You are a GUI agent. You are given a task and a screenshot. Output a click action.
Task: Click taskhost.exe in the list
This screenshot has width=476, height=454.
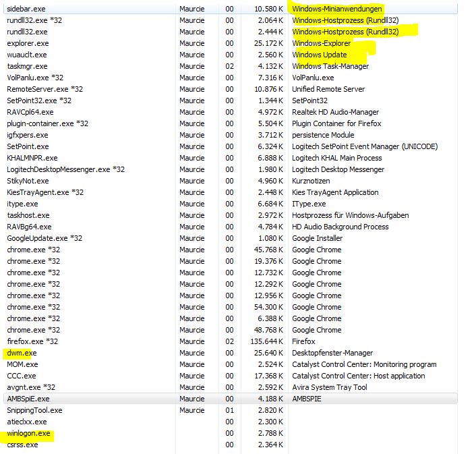point(28,216)
